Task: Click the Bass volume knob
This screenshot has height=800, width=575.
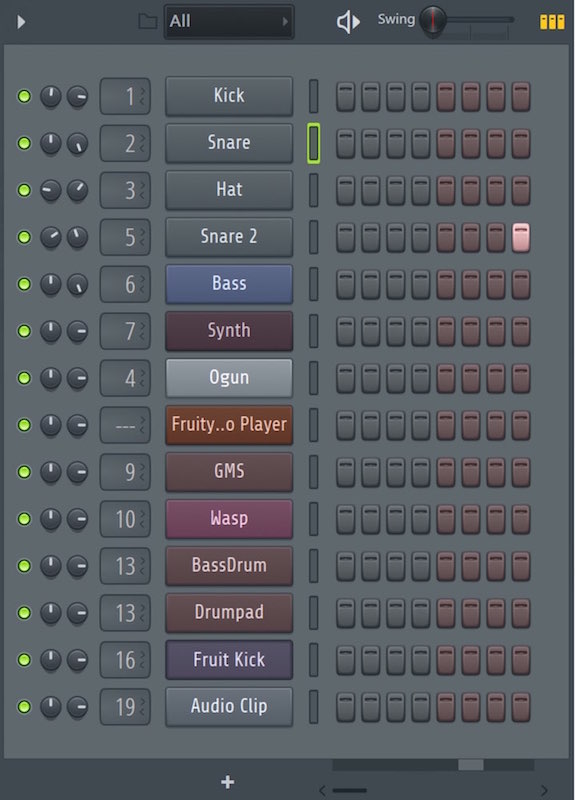Action: (78, 284)
